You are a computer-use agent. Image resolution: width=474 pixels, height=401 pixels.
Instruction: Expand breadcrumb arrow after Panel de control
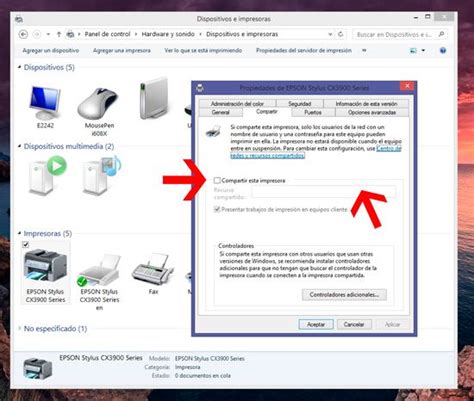tap(136, 34)
